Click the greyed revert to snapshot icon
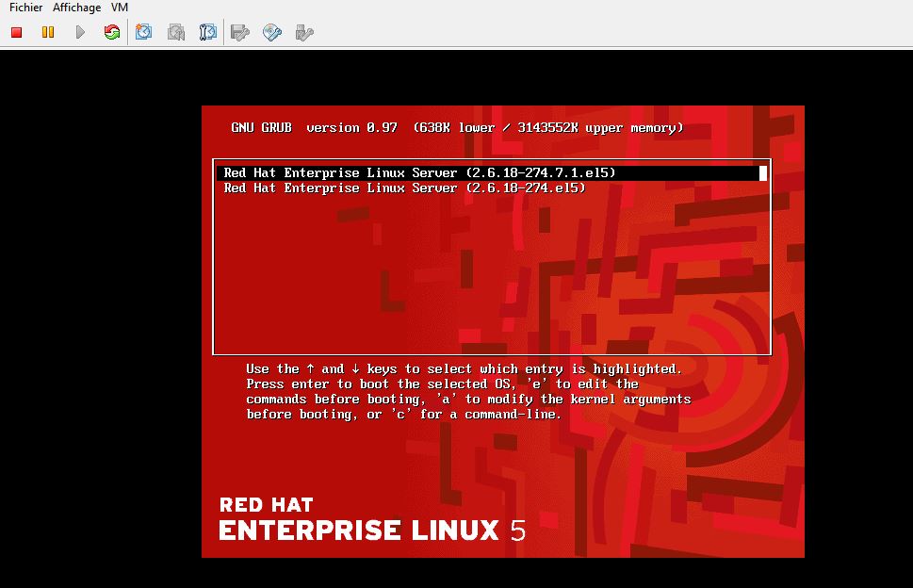 click(x=176, y=32)
